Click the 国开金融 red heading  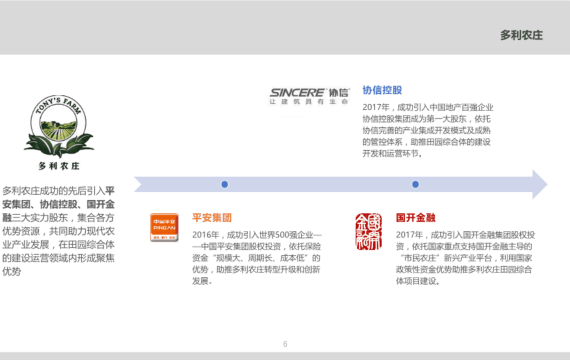416,218
